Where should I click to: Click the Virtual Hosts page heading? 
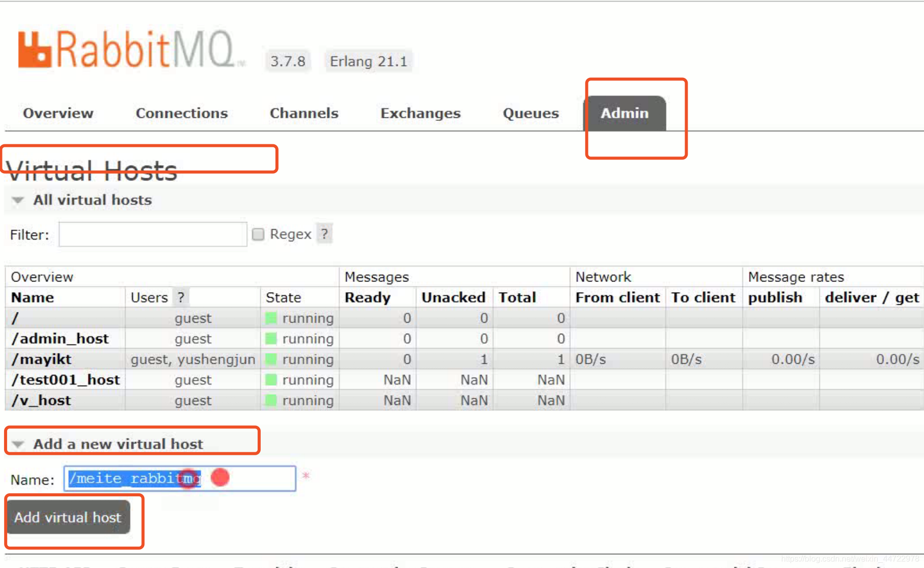click(x=91, y=170)
